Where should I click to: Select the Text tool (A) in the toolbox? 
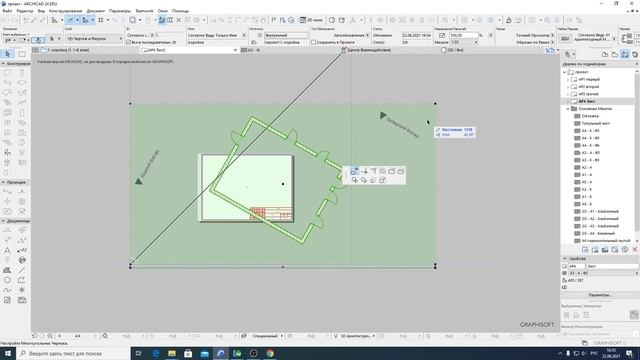pyautogui.click(x=7, y=250)
